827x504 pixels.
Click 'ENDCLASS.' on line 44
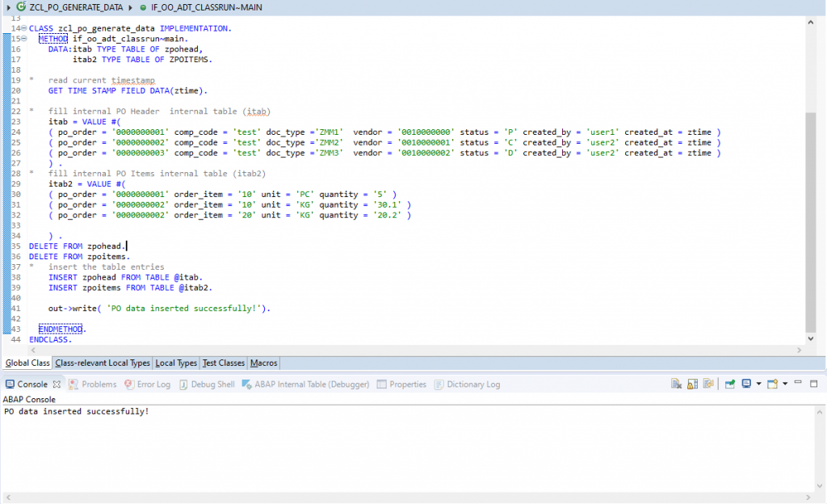click(x=50, y=339)
